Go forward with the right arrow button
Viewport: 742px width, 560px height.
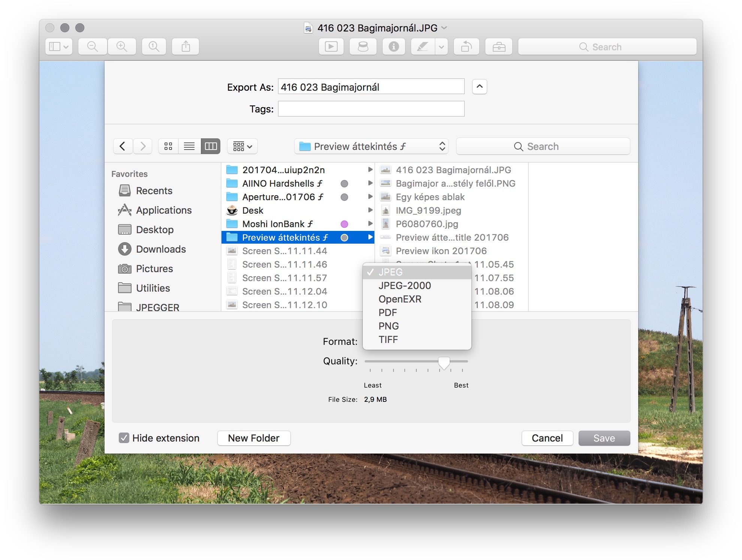tap(142, 146)
